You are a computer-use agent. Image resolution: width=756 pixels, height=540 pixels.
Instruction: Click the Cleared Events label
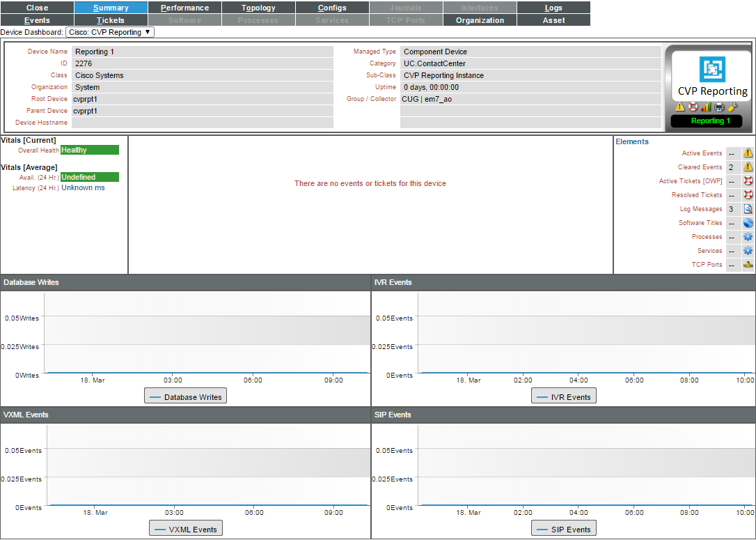[700, 167]
